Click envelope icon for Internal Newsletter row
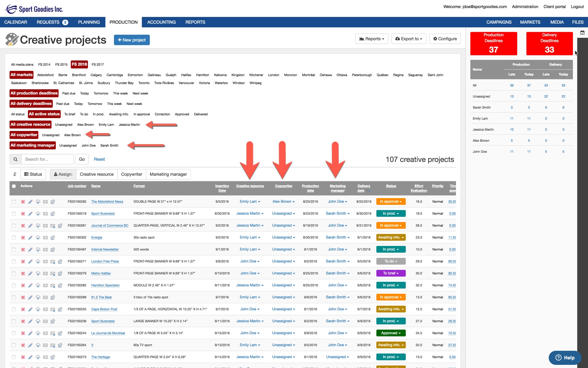This screenshot has width=588, height=368. (45, 250)
